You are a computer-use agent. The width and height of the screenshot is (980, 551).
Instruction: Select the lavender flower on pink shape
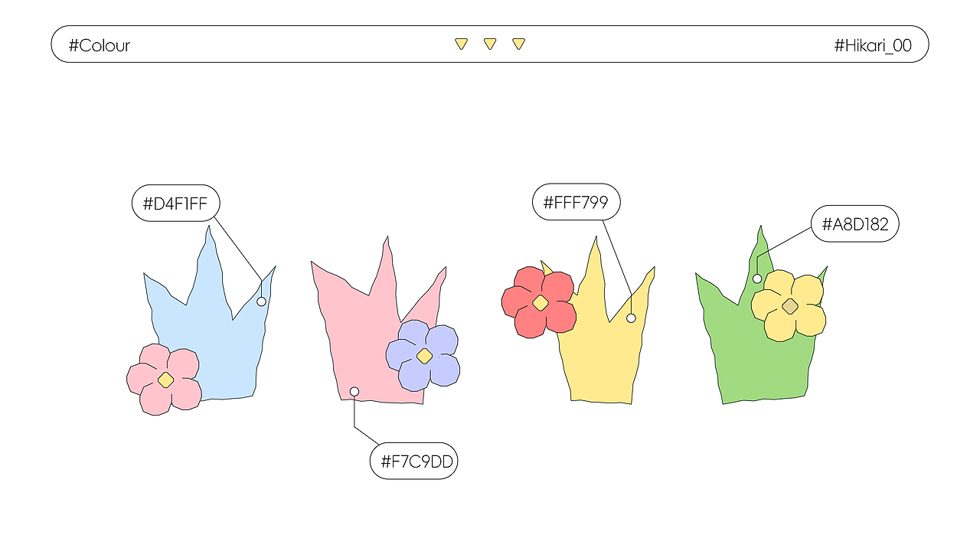coord(423,356)
